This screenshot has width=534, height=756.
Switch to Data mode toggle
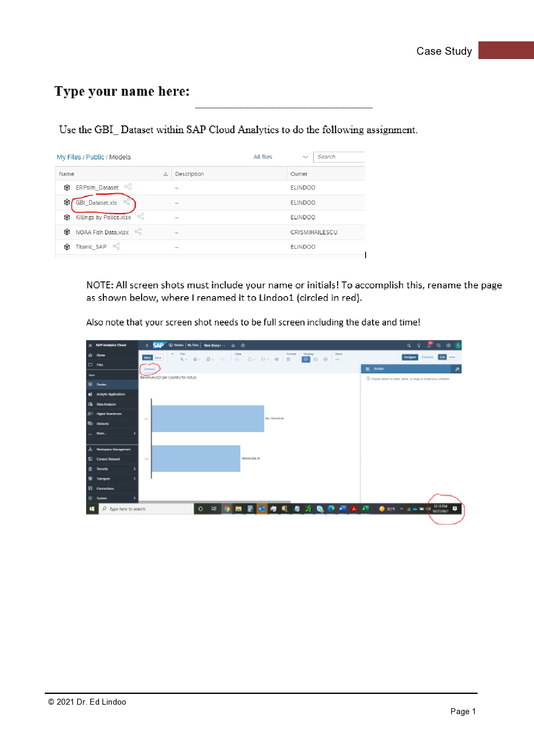pos(158,358)
